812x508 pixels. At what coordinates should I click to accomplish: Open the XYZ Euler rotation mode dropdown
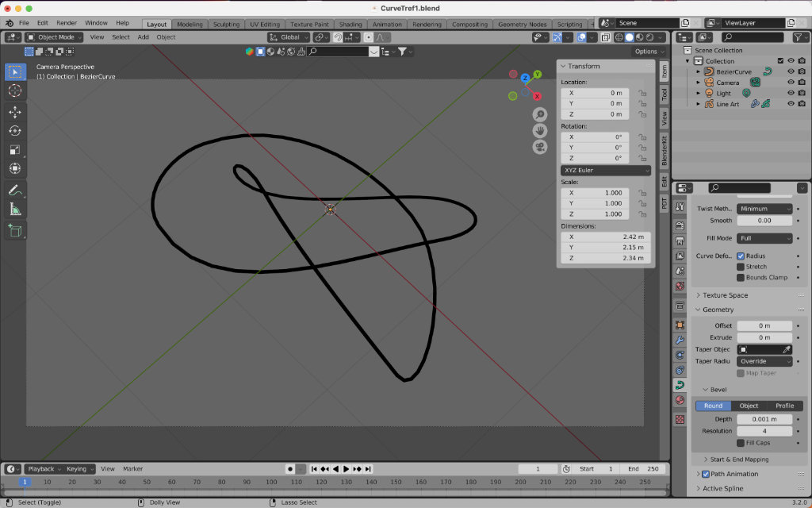pos(606,170)
